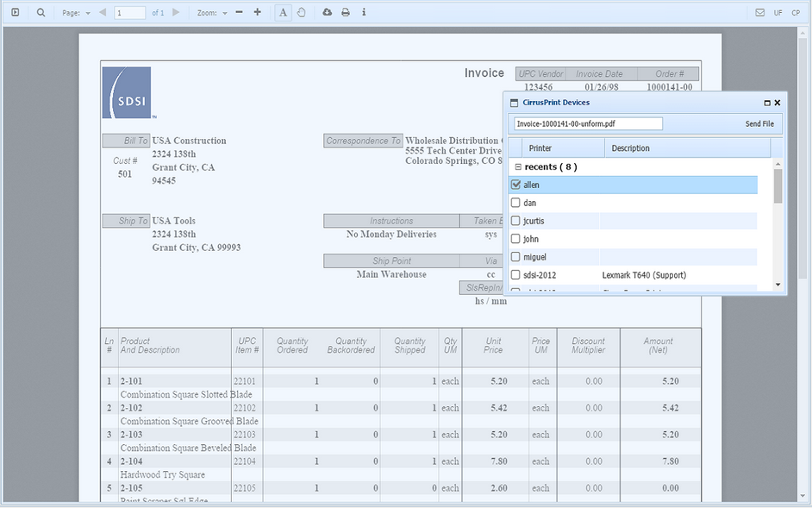
Task: Click the Description column header
Action: pos(630,148)
